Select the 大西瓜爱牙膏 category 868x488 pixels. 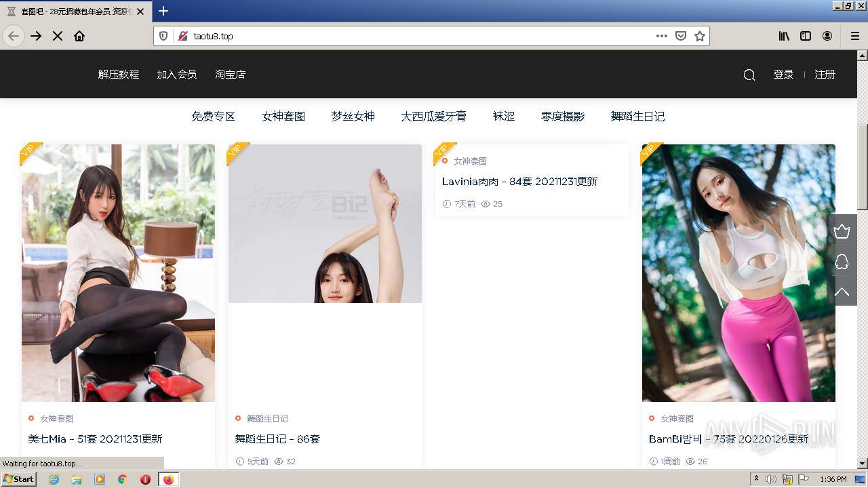(433, 117)
